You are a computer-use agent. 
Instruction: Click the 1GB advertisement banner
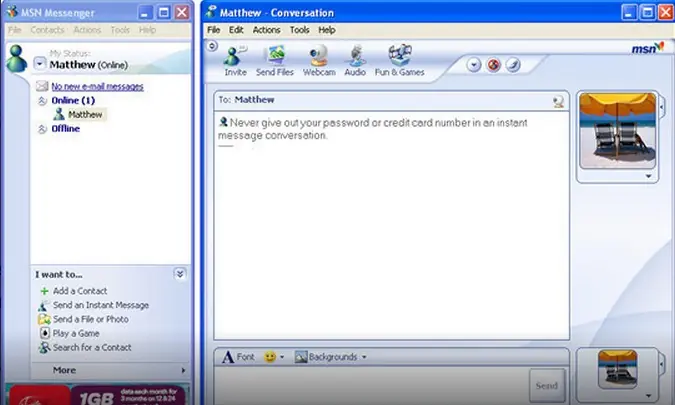(97, 395)
